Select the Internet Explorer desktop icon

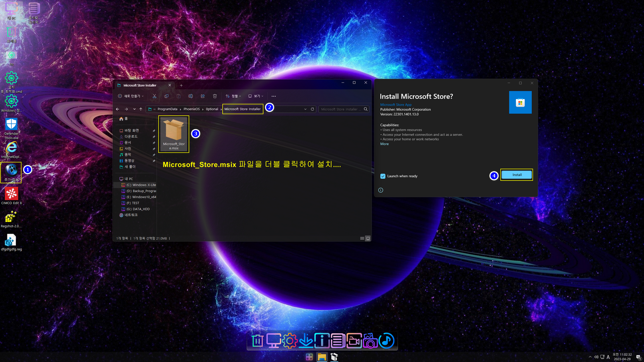11,150
